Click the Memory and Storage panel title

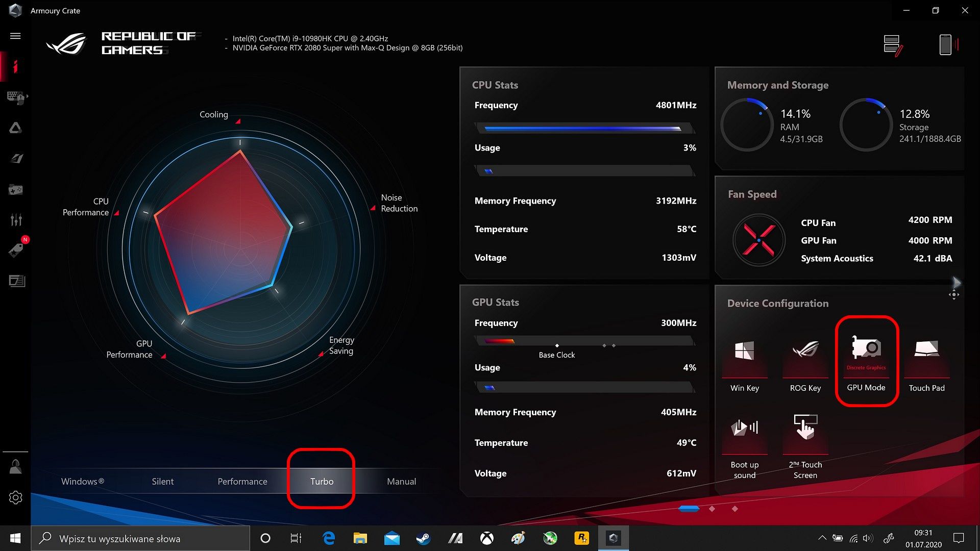pos(778,85)
